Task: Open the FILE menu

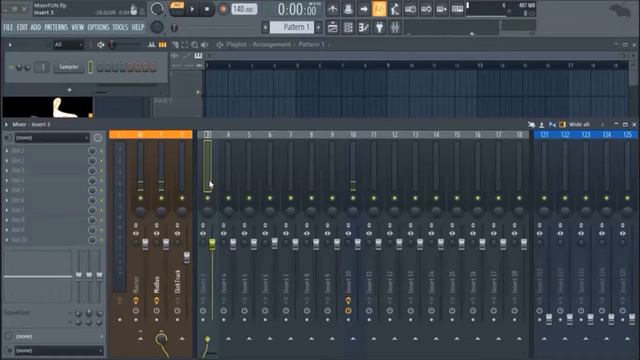Action: click(8, 27)
